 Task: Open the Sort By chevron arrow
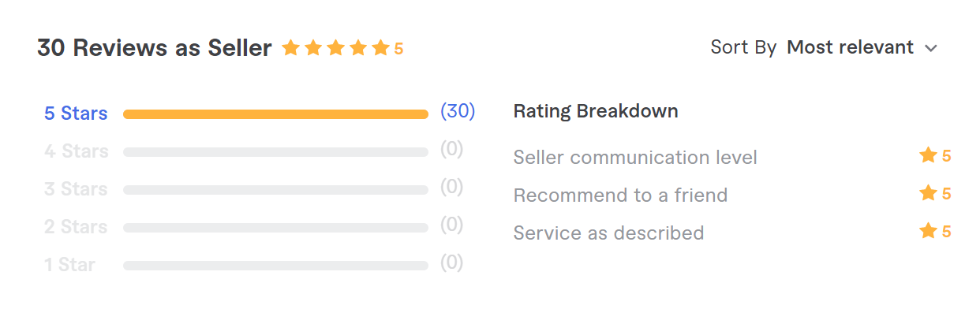coord(930,49)
